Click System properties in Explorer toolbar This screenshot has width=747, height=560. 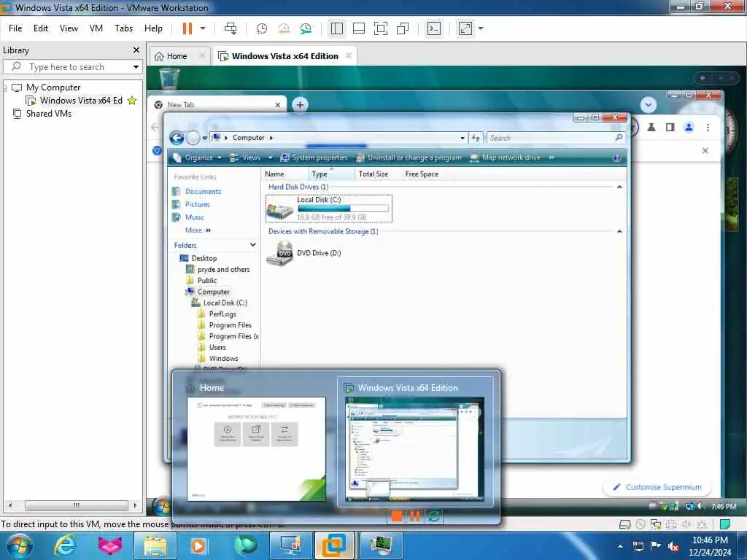click(314, 157)
